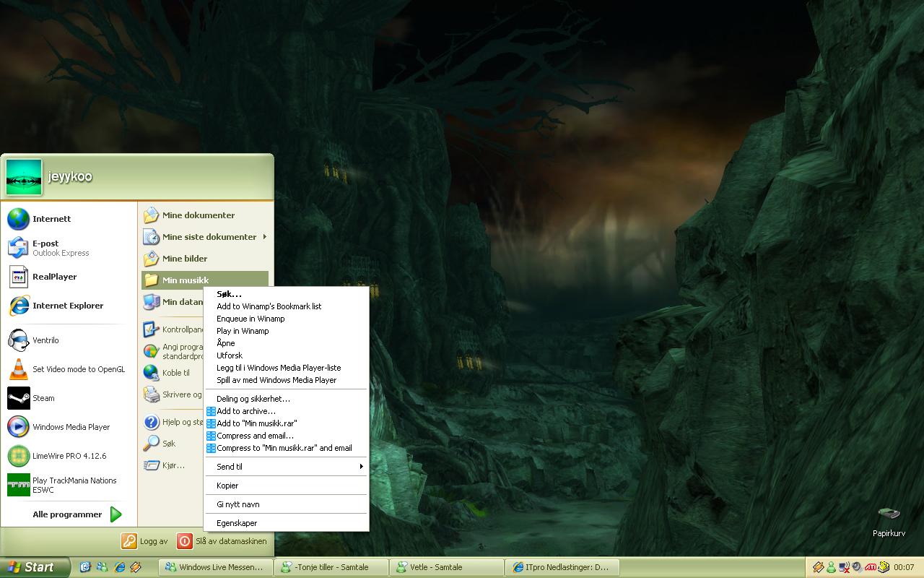
Task: Open Angi programtilgang og standardprogrammer icon
Action: click(x=151, y=351)
